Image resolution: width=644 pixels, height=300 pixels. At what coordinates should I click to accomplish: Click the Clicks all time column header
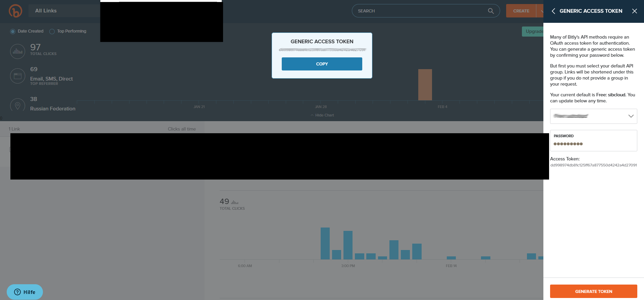[x=182, y=129]
